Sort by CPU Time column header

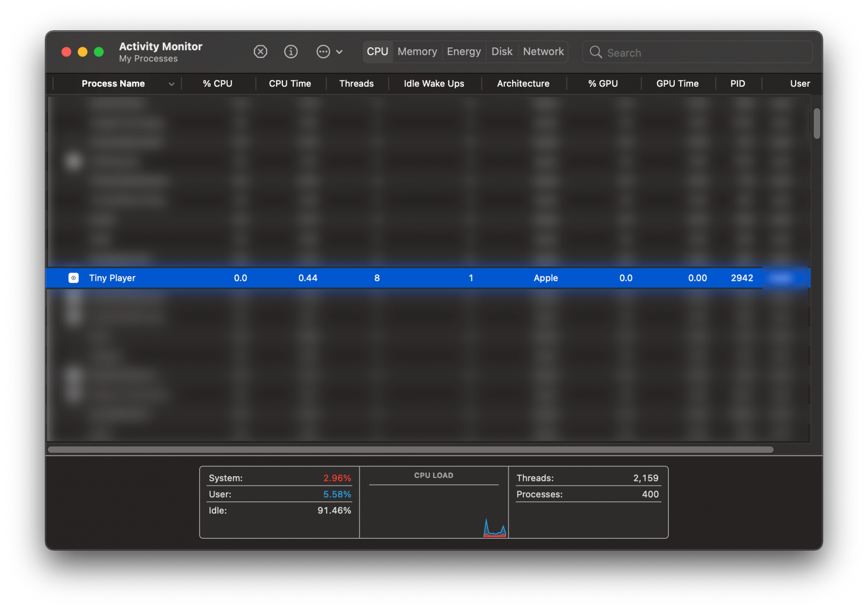(x=289, y=83)
